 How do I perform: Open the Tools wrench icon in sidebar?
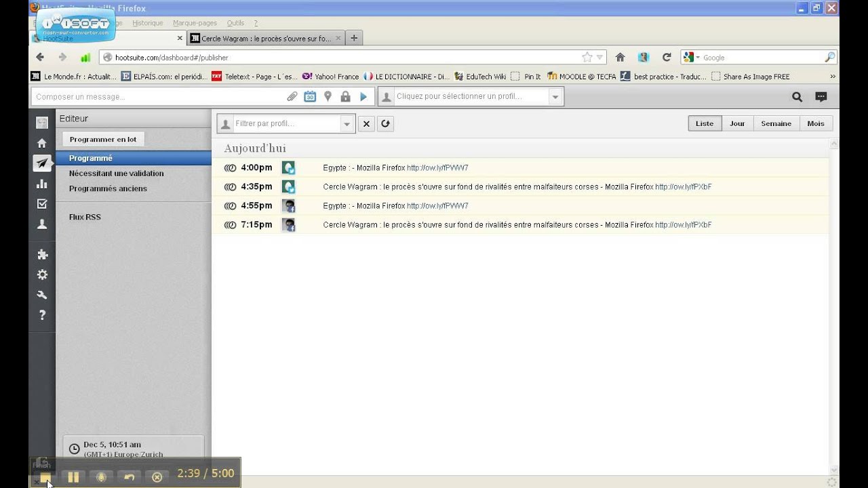pyautogui.click(x=42, y=295)
